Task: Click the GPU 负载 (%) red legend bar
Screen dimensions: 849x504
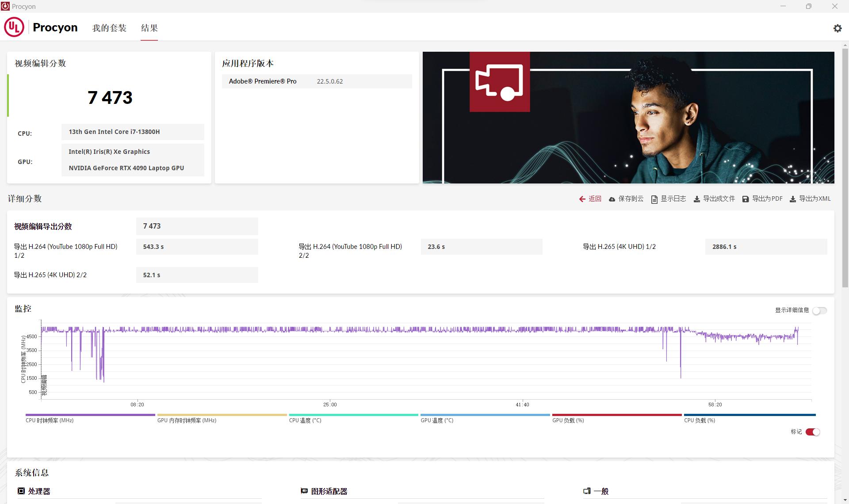Action: (616, 415)
